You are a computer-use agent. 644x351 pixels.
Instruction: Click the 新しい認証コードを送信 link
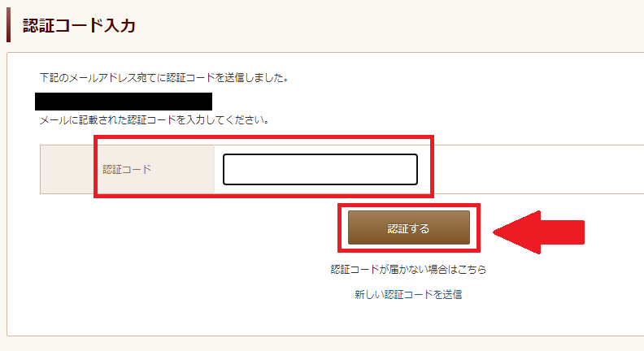click(408, 295)
